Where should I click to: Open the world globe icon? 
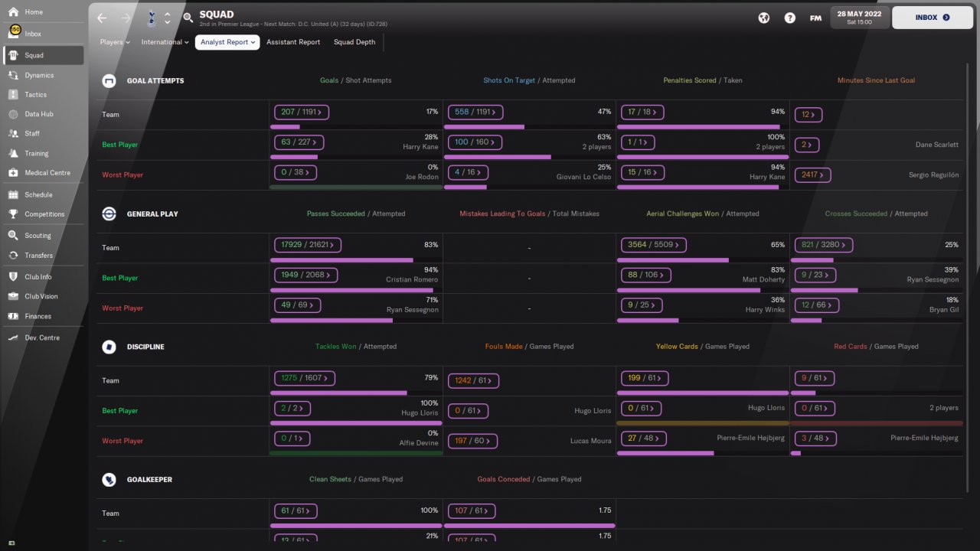click(763, 18)
